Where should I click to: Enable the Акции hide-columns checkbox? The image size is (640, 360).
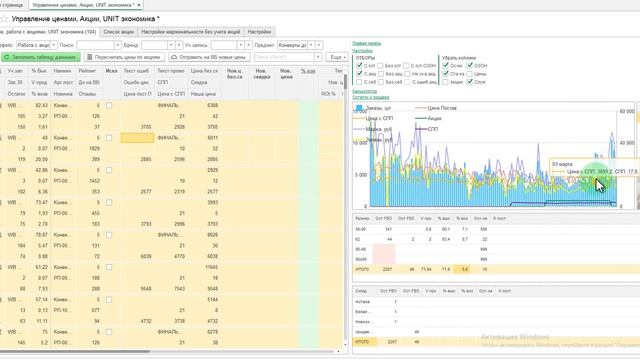click(445, 82)
